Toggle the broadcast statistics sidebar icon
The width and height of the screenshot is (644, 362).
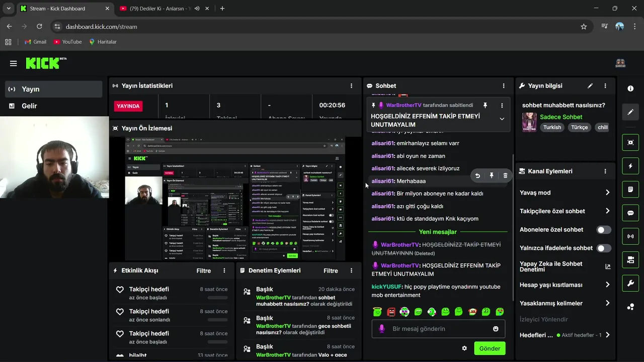pos(630,236)
